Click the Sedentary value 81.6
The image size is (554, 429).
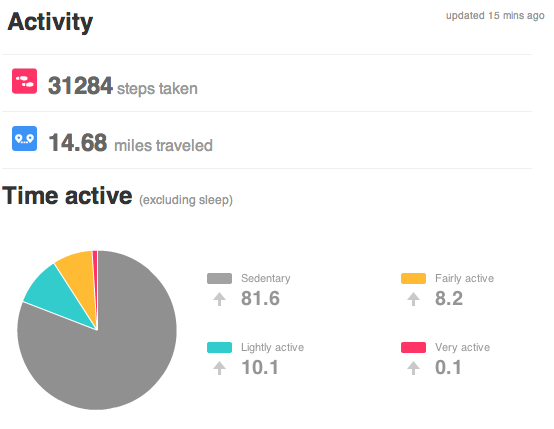pos(260,299)
